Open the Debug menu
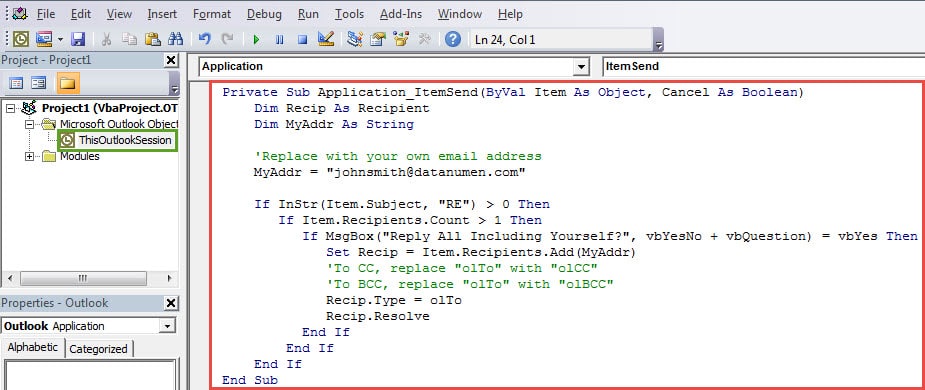The width and height of the screenshot is (925, 390). (264, 14)
